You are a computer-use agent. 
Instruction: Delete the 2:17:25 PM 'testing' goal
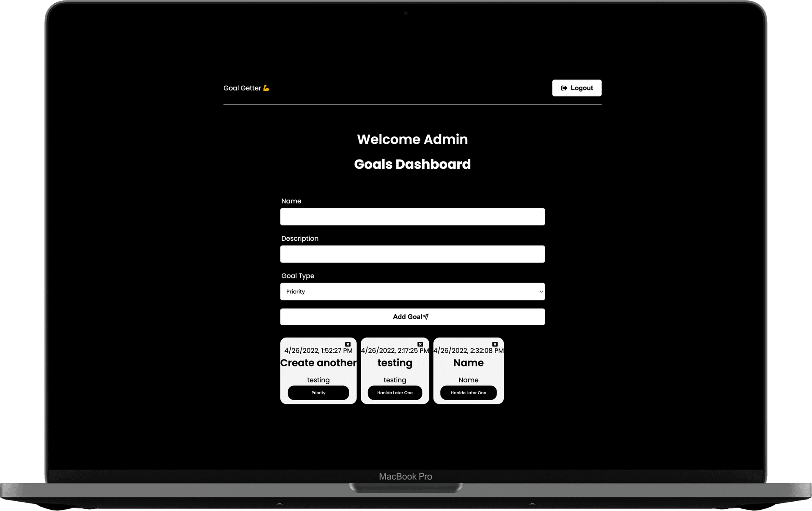coord(420,344)
